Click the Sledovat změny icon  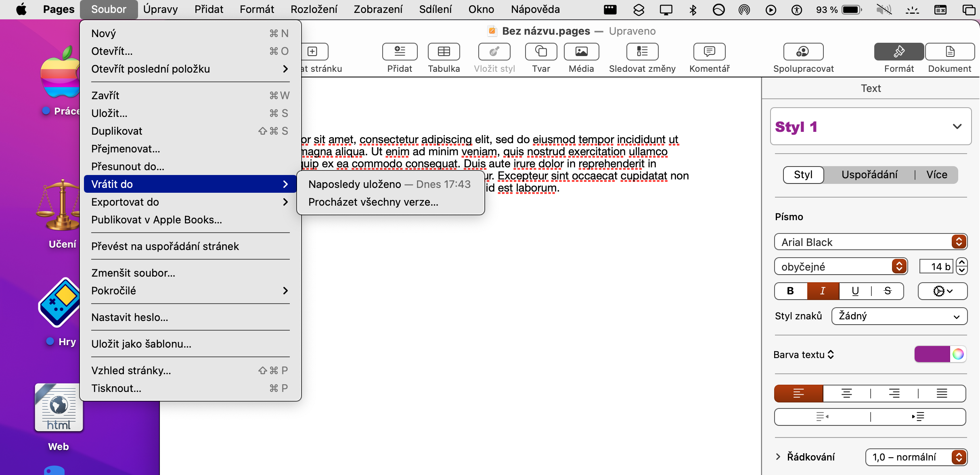[642, 52]
